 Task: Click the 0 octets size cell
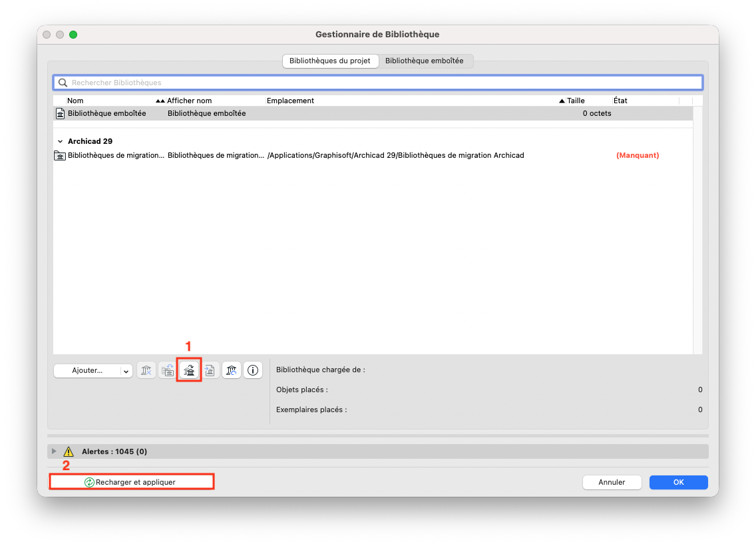point(597,113)
